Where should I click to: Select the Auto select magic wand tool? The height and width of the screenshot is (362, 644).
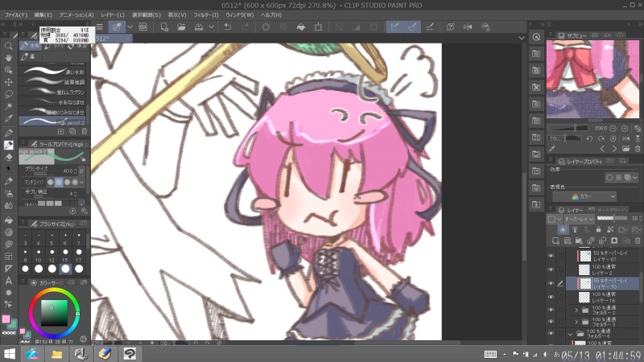coord(8,106)
